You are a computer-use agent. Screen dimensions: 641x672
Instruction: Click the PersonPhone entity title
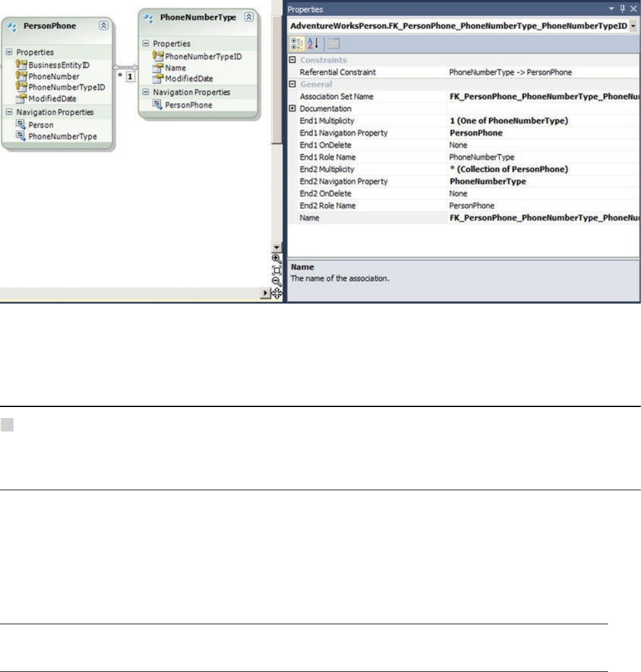[x=50, y=26]
